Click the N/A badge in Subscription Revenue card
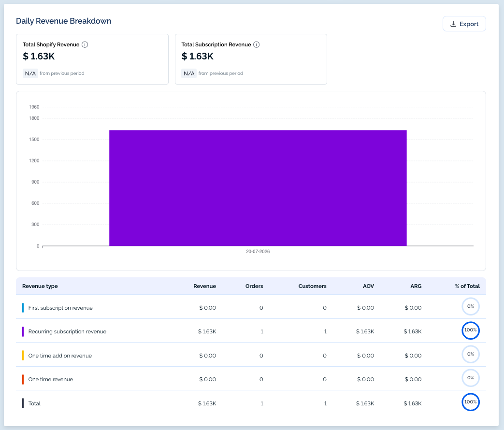504x430 pixels. (189, 73)
